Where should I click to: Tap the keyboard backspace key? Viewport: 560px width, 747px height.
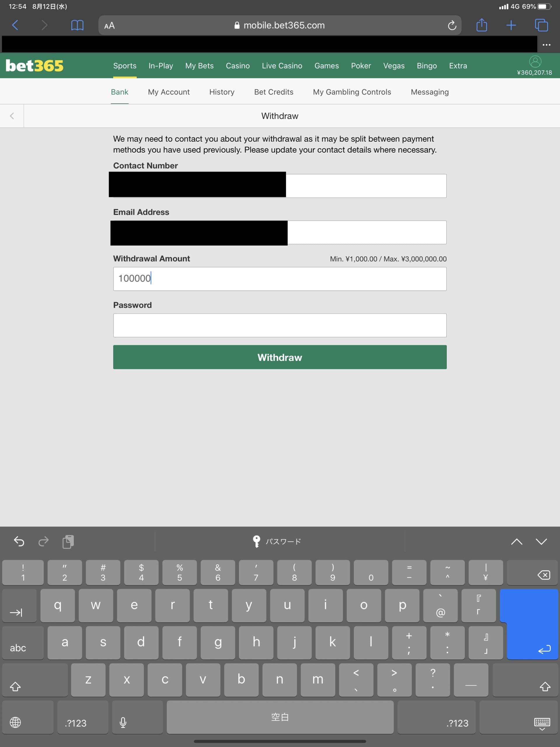(532, 573)
